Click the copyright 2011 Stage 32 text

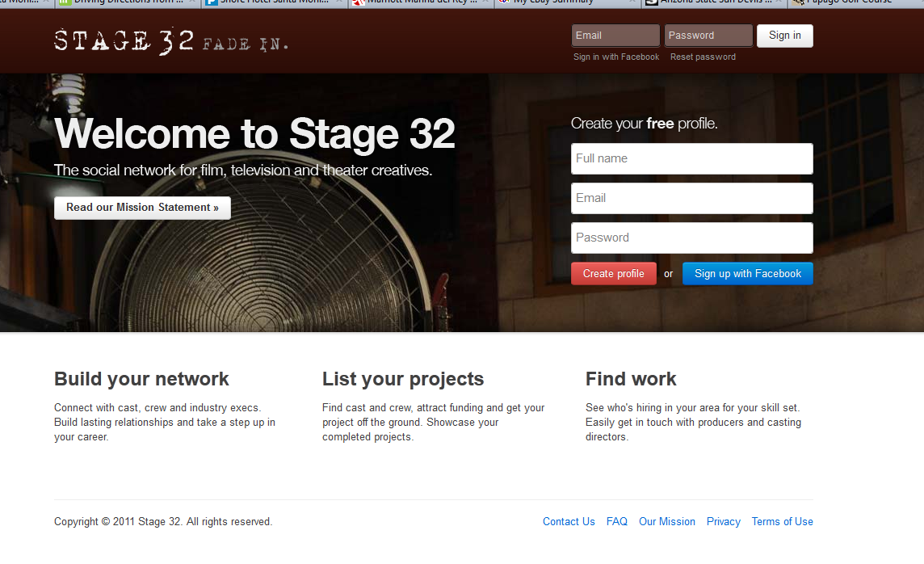[x=163, y=521]
